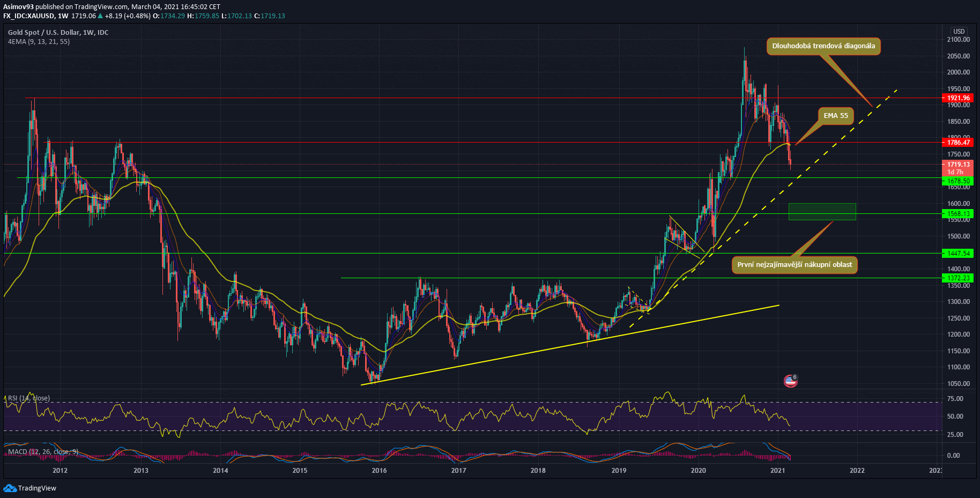Select the red 1786.47 price axis label
This screenshot has height=498, width=980.
click(957, 143)
